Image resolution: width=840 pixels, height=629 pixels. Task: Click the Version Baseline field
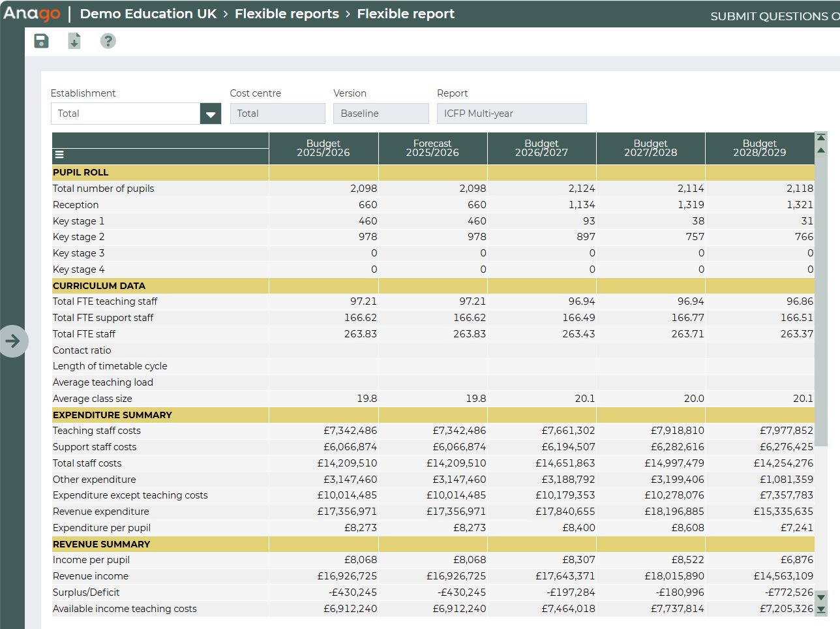[x=381, y=114]
